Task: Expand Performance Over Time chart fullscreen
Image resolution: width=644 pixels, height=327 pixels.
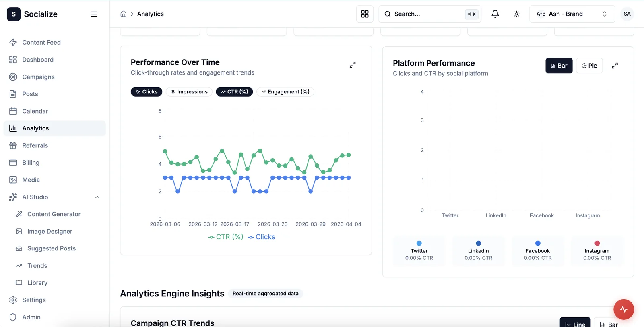Action: (353, 65)
